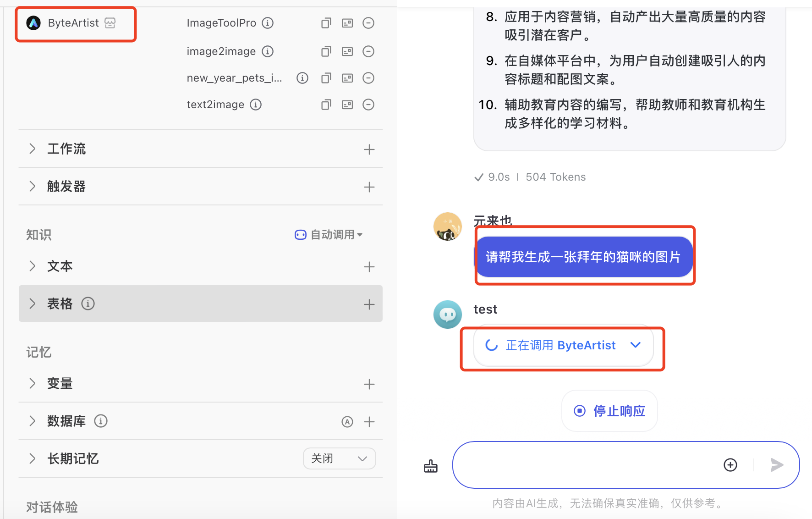This screenshot has width=812, height=519.
Task: Show info for ImageToolPro
Action: 268,23
